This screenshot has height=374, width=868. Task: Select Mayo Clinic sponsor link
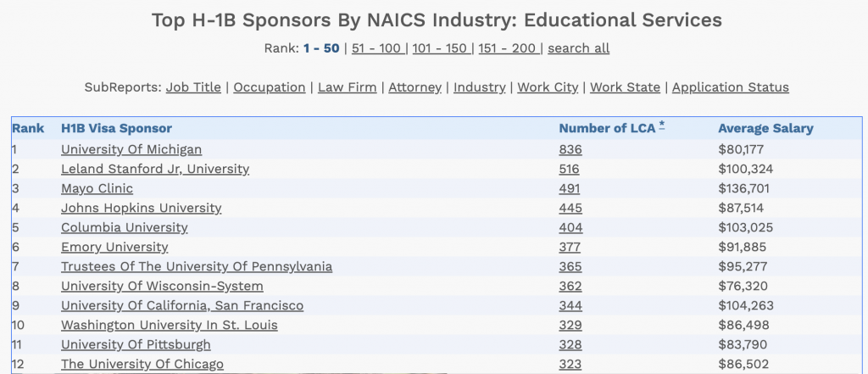[x=97, y=188]
